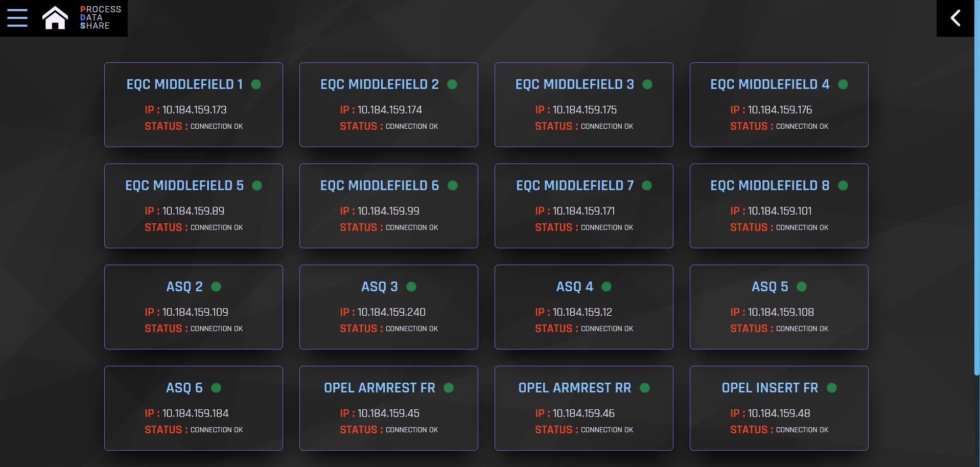Click Connection OK status of ASQ 6

coord(216,430)
